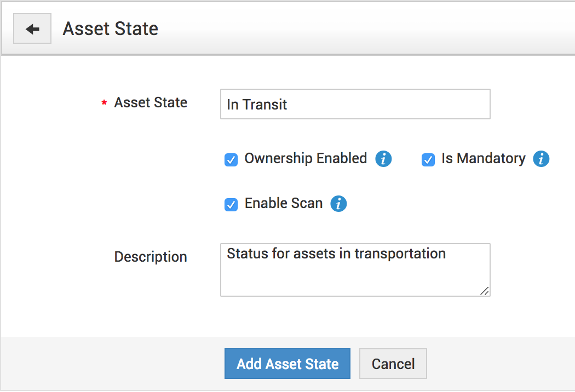The image size is (575, 392).
Task: Uncheck the Ownership Enabled checkbox
Action: (231, 160)
